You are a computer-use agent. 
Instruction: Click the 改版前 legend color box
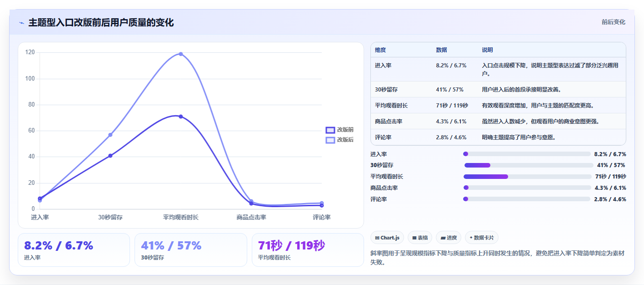tap(330, 130)
